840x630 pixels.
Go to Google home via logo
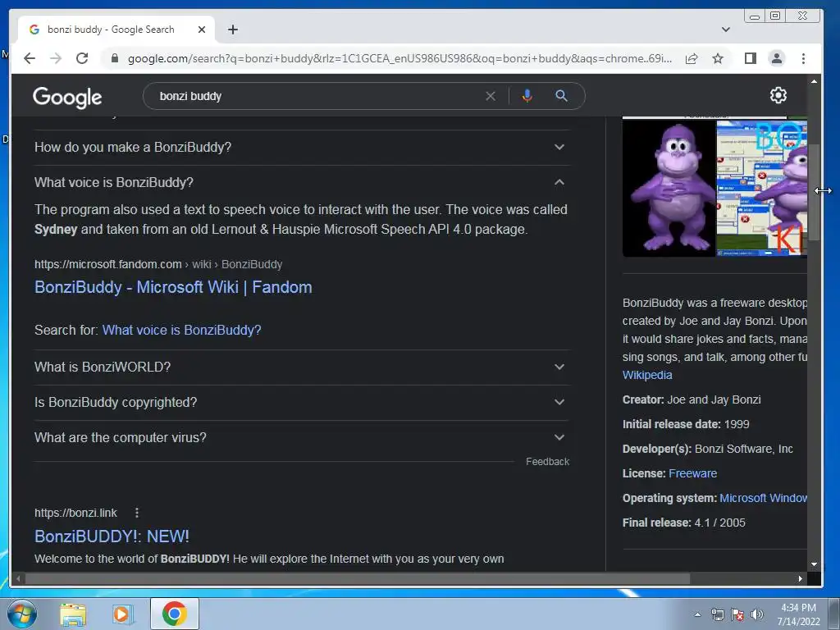click(x=67, y=97)
